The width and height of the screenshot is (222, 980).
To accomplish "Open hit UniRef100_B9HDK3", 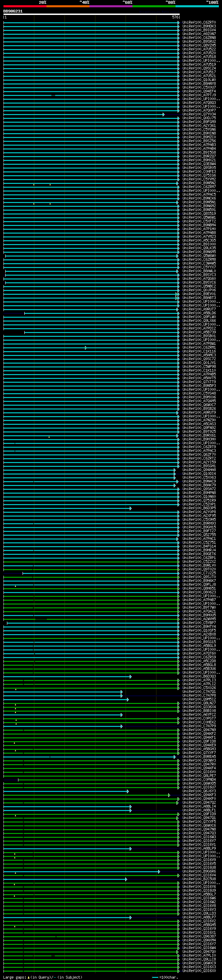I will [199, 26].
